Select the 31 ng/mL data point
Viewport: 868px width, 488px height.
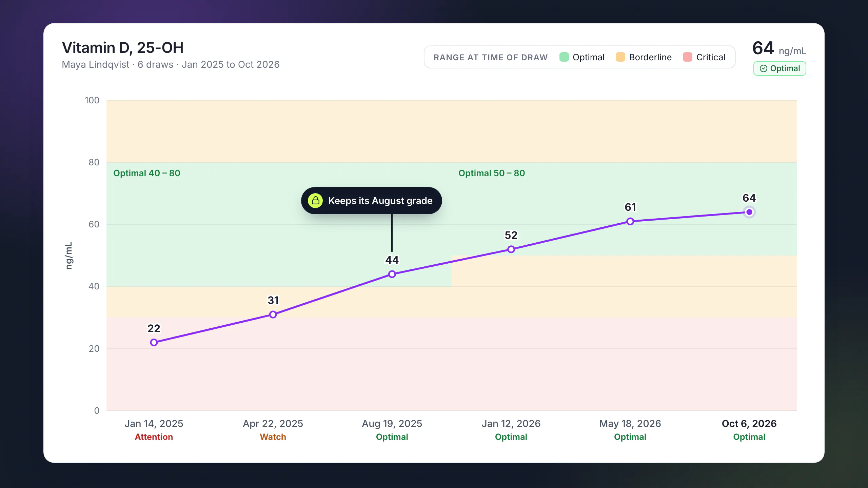[x=273, y=314]
